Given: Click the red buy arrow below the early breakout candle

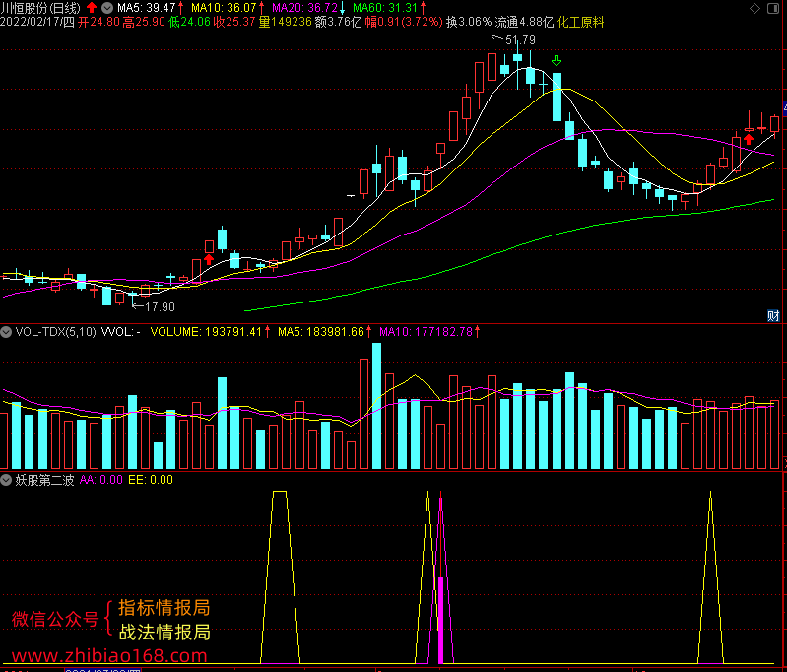Looking at the screenshot, I should (209, 260).
